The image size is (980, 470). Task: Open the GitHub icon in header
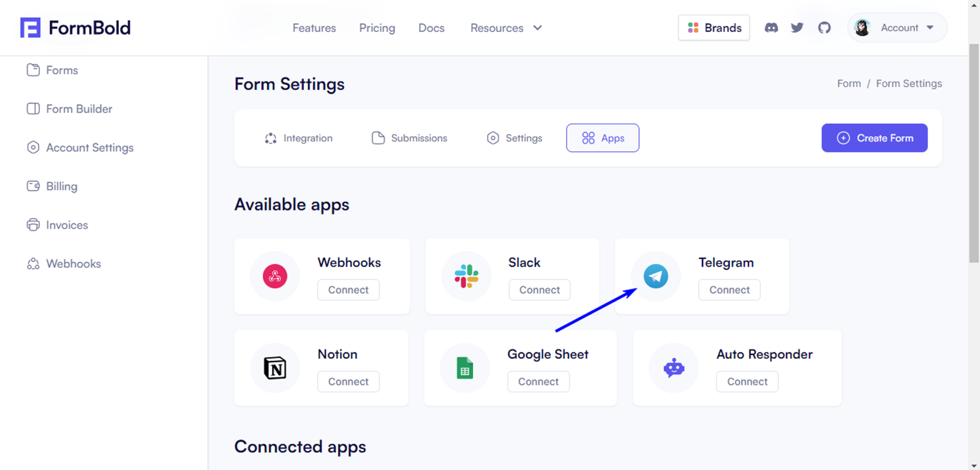(824, 28)
